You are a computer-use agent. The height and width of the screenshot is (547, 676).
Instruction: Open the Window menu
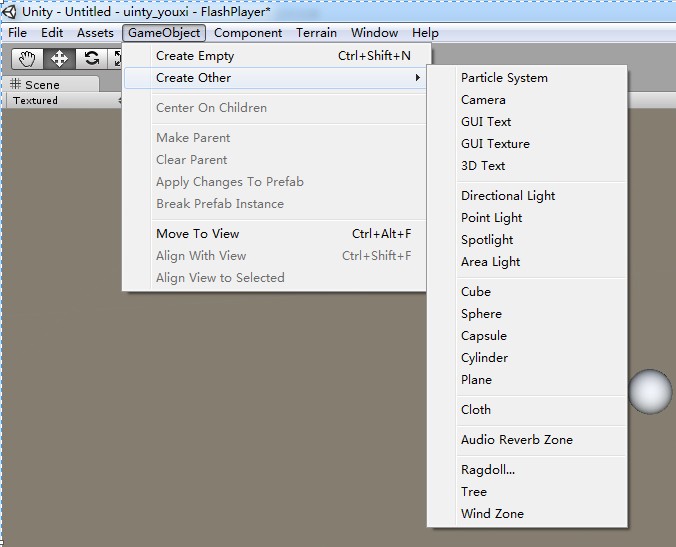pos(374,33)
